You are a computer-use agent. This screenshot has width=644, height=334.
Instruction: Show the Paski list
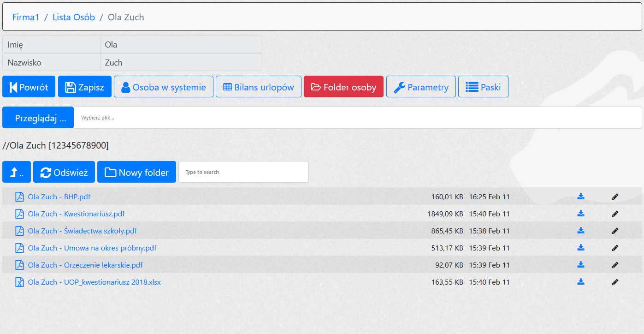tap(483, 87)
